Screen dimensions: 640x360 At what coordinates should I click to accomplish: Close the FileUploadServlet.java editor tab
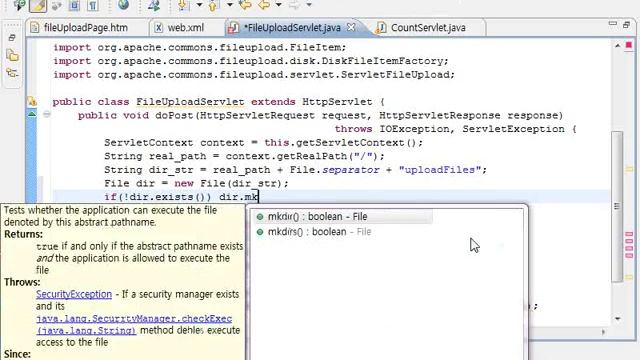coord(351,27)
